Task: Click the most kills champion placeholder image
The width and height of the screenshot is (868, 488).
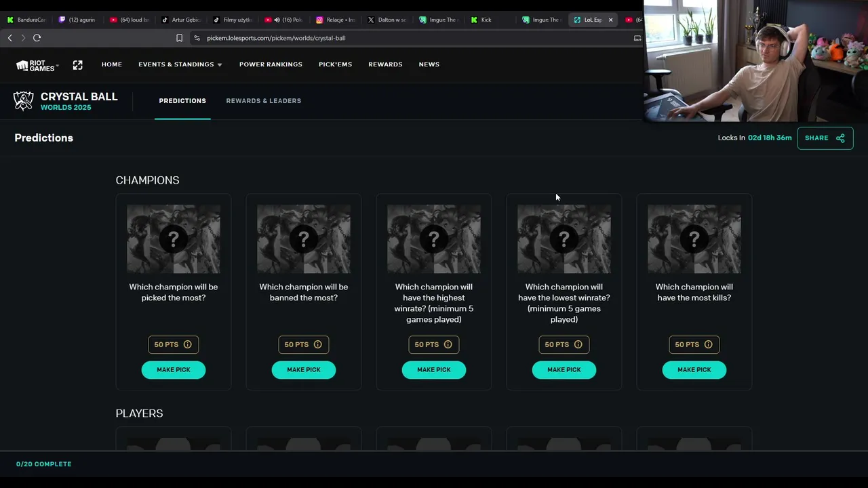Action: point(694,239)
